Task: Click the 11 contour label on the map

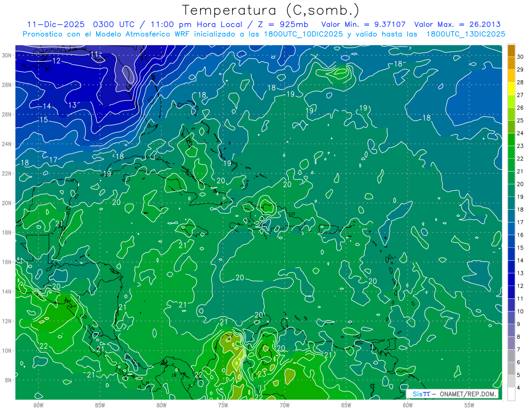Action: (94, 54)
